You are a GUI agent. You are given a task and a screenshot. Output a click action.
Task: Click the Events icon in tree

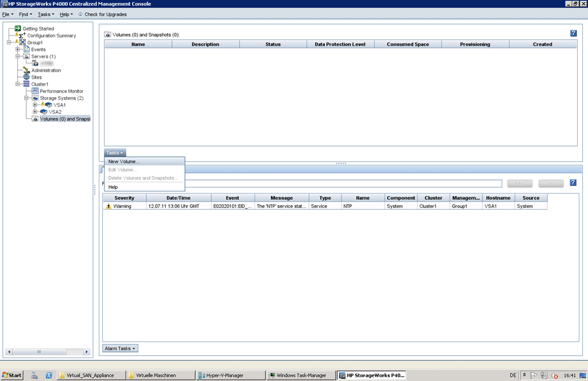pos(26,49)
